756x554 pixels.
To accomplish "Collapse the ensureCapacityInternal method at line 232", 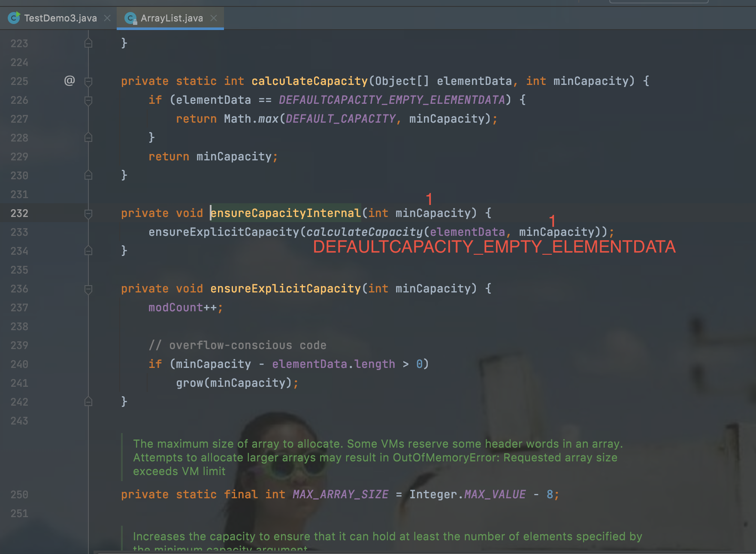I will (x=88, y=213).
